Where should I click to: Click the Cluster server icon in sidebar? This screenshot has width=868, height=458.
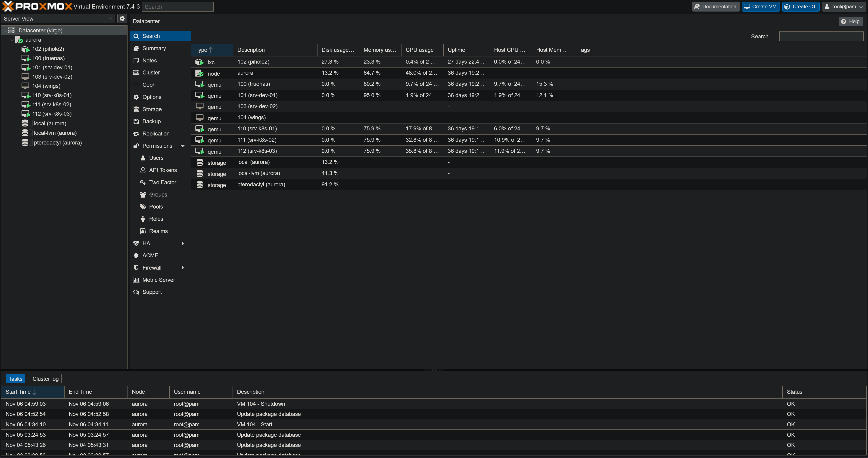(x=136, y=72)
